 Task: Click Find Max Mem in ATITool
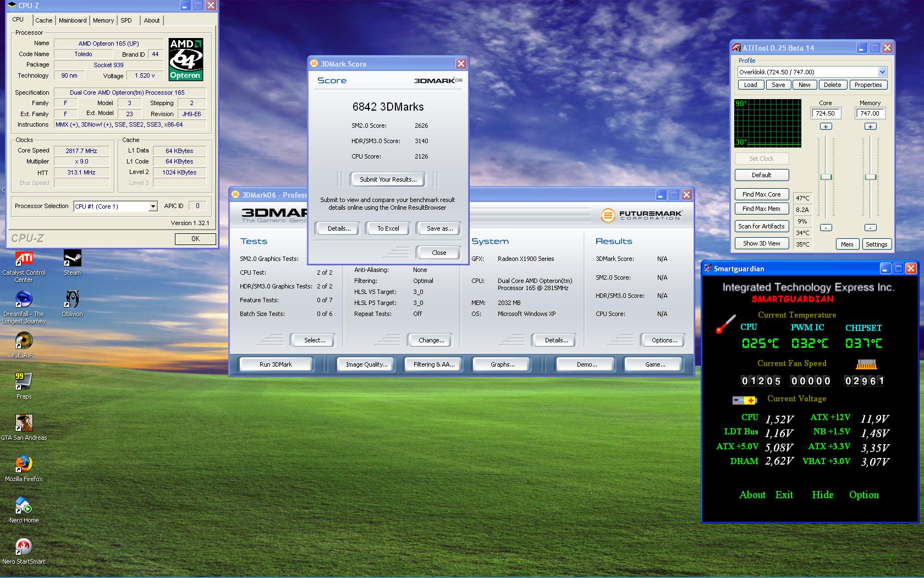[x=762, y=209]
